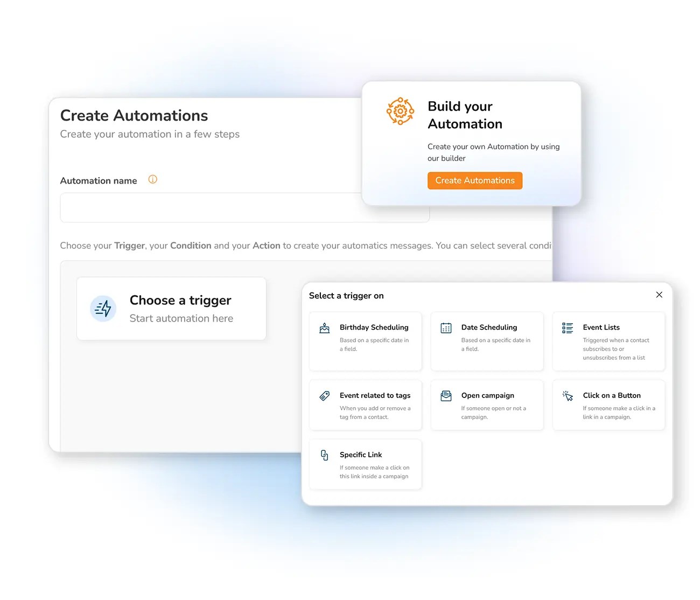The width and height of the screenshot is (700, 600).
Task: Click the Open campaign envelope icon
Action: pos(446,396)
